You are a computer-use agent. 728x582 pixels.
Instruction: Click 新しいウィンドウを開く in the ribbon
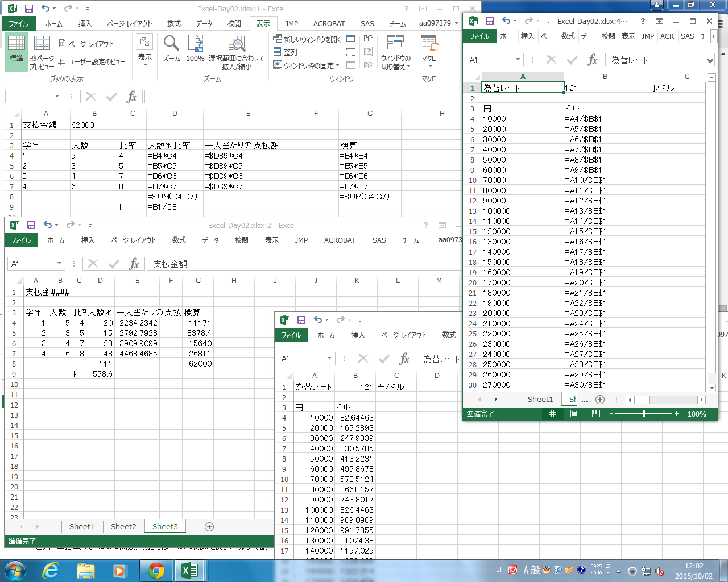(307, 39)
